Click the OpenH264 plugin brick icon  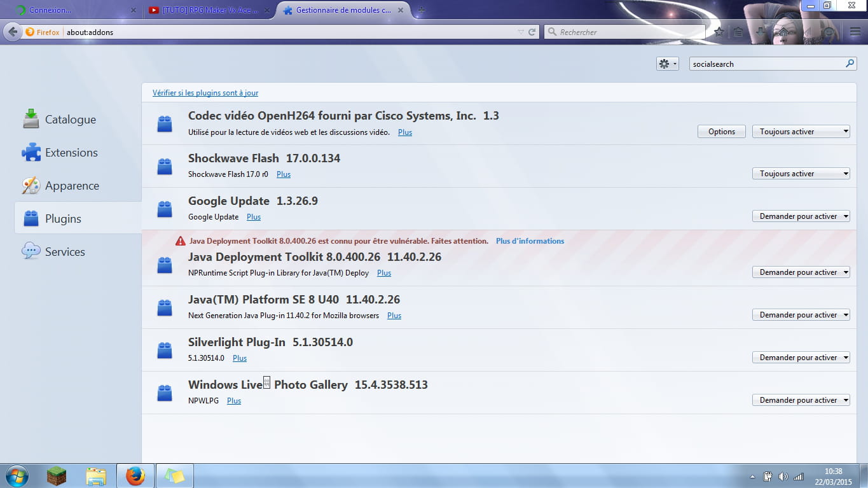point(165,124)
